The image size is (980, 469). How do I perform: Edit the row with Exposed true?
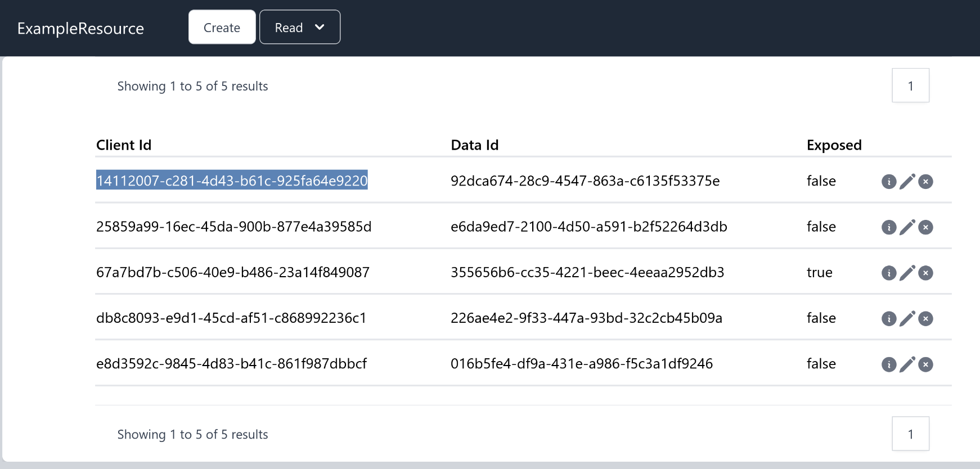click(x=907, y=273)
